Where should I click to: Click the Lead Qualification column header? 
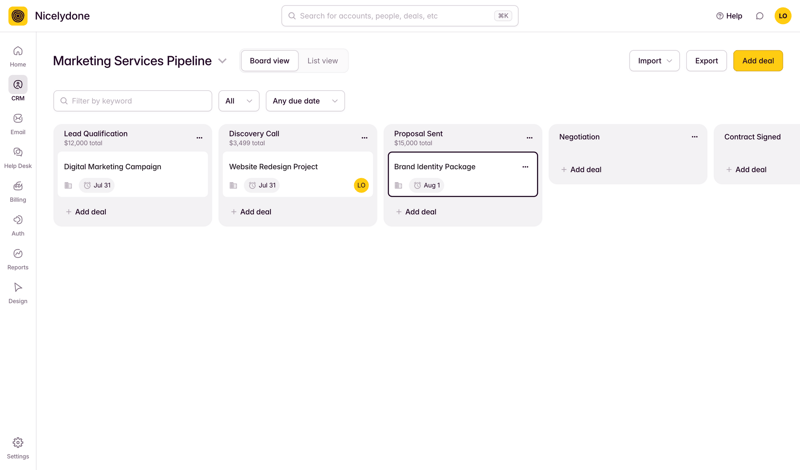tap(96, 134)
